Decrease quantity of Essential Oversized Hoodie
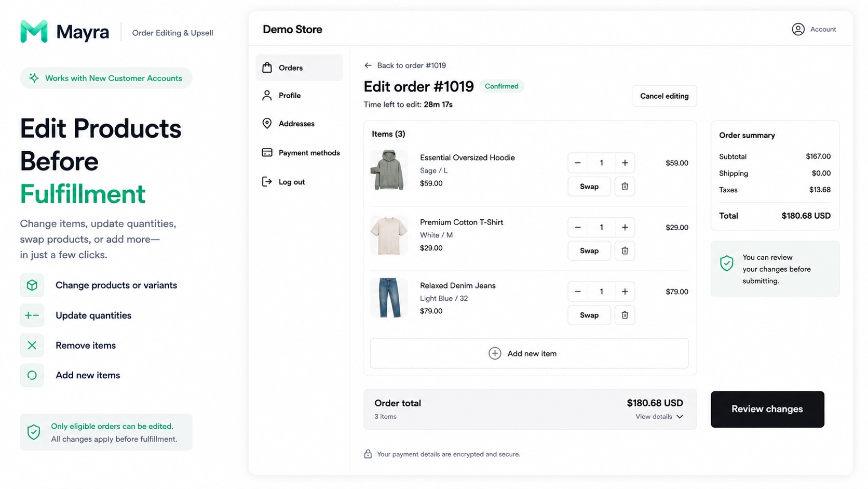 point(578,163)
